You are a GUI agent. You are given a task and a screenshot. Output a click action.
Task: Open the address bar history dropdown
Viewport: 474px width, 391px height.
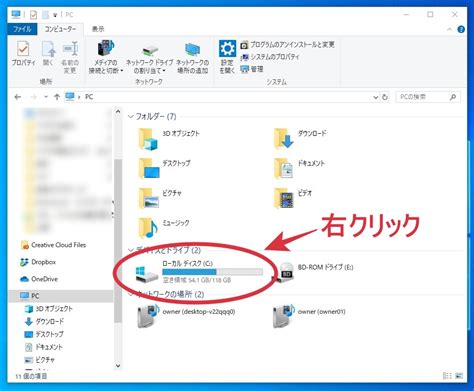(376, 97)
